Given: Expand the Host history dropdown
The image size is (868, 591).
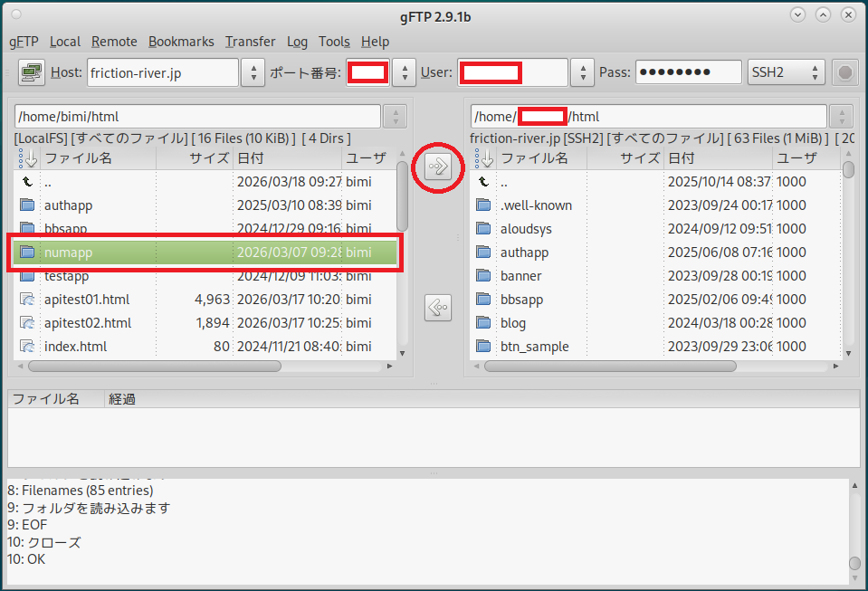Looking at the screenshot, I should 253,72.
